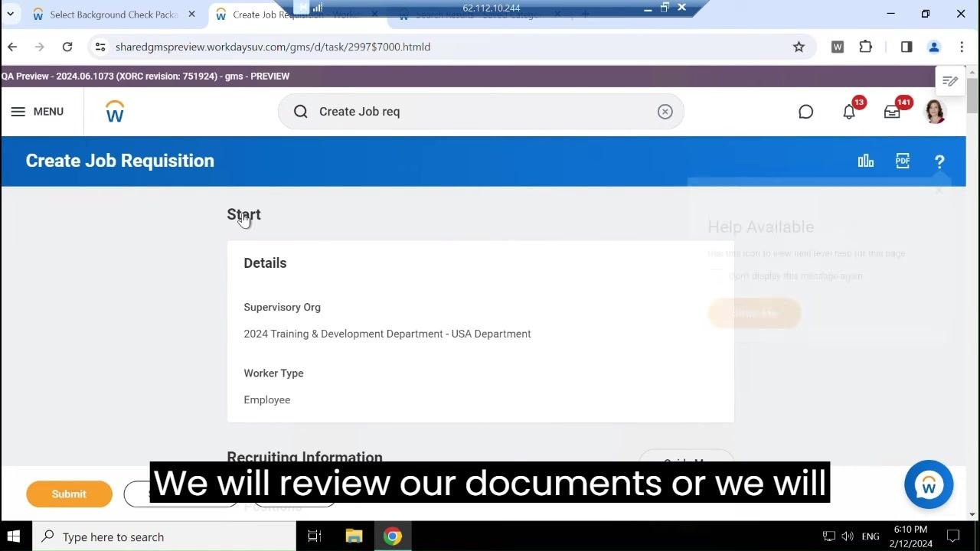The height and width of the screenshot is (551, 980).
Task: Open the Workday main MENU
Action: [37, 112]
